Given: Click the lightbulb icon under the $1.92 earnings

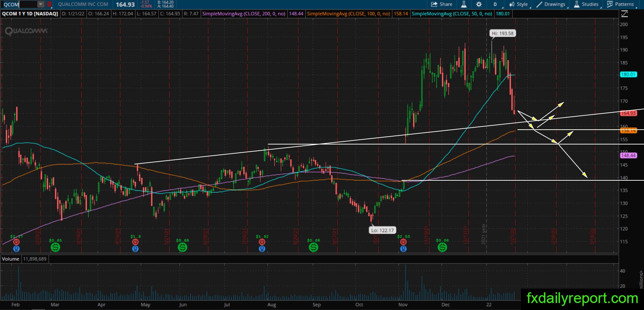Looking at the screenshot, I should click(x=262, y=249).
